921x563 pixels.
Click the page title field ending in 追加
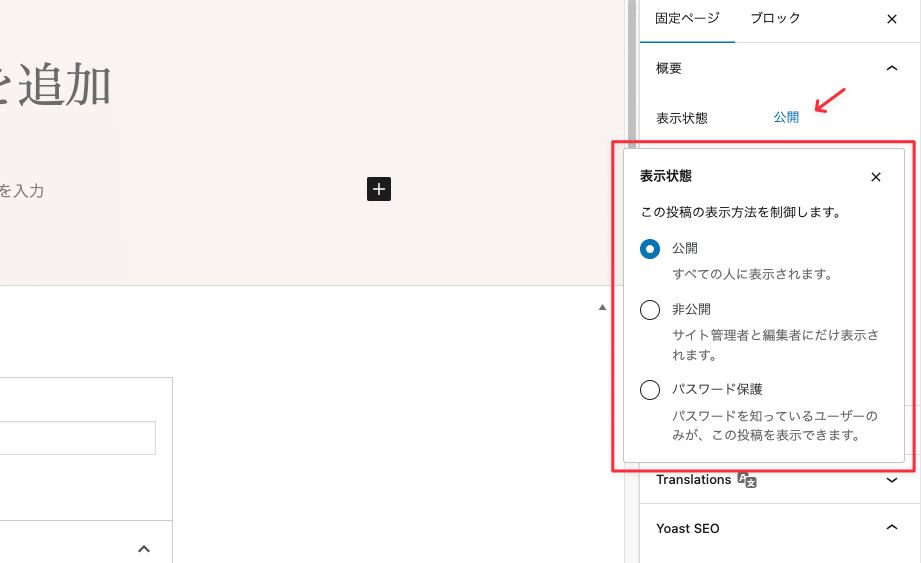click(x=56, y=85)
